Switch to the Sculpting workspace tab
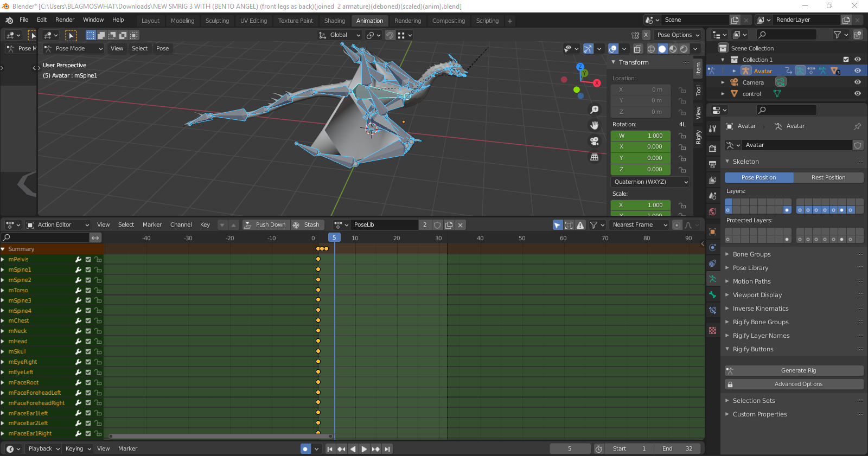The width and height of the screenshot is (868, 456). click(x=217, y=21)
